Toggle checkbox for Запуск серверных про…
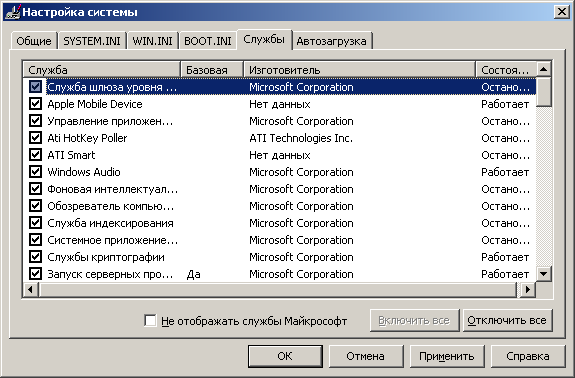 [x=35, y=274]
